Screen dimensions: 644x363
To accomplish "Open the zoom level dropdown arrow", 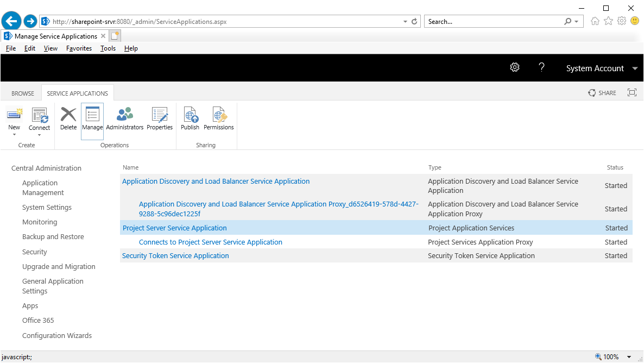I will [629, 357].
